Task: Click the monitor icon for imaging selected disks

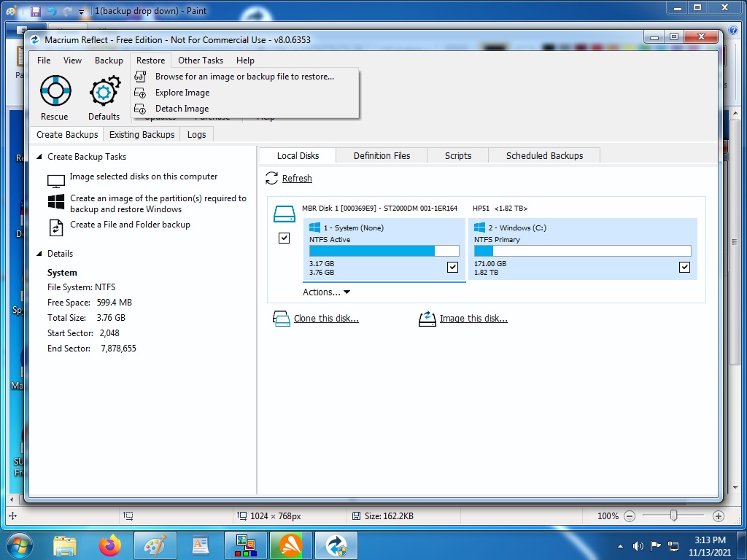Action: 55,181
